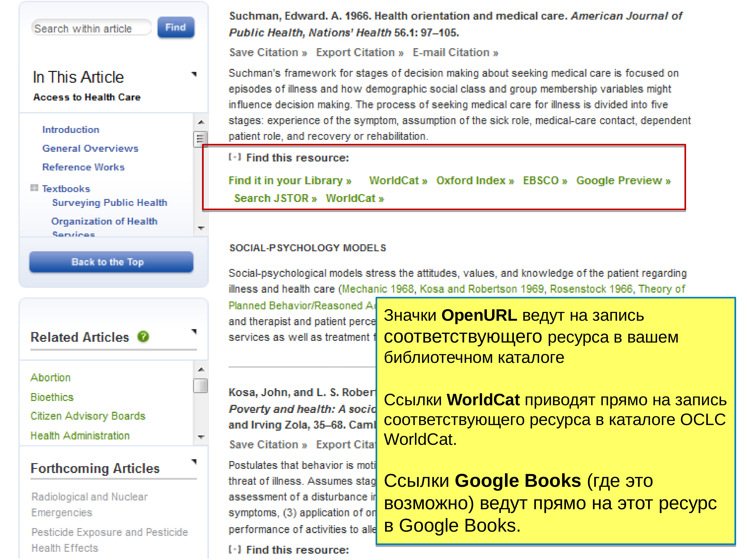The height and width of the screenshot is (560, 747).
Task: Click the green help icon beside Related Articles
Action: 143,337
